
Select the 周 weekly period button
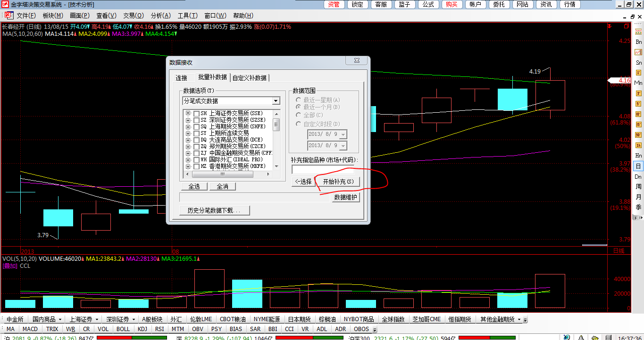(x=638, y=187)
